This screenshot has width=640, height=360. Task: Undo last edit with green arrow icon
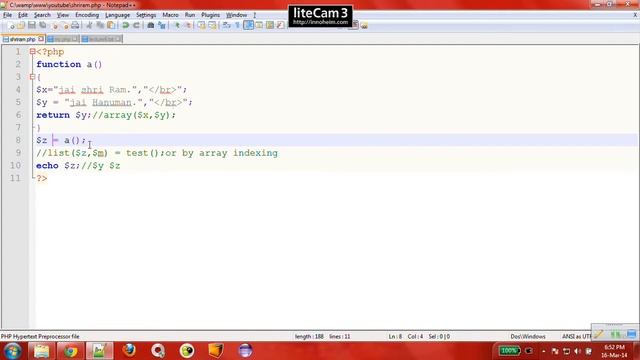click(126, 25)
